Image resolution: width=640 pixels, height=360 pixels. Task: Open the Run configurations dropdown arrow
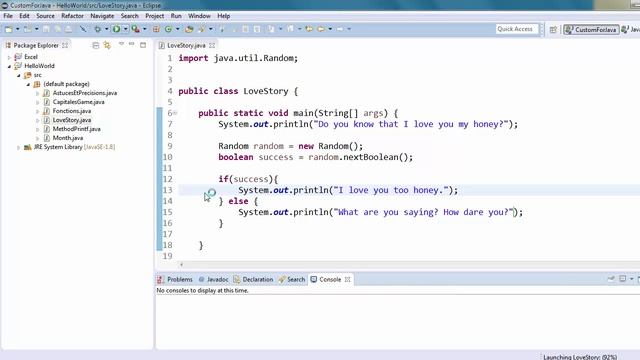[125, 29]
